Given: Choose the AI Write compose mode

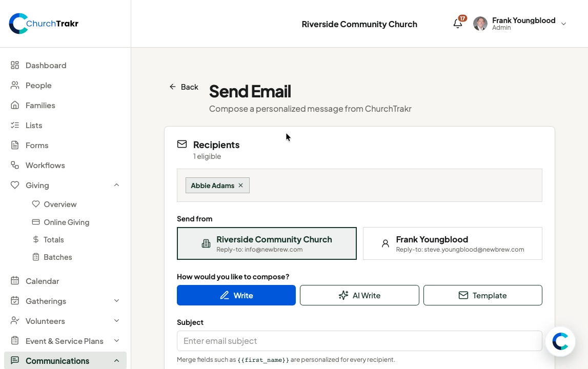Looking at the screenshot, I should [359, 295].
